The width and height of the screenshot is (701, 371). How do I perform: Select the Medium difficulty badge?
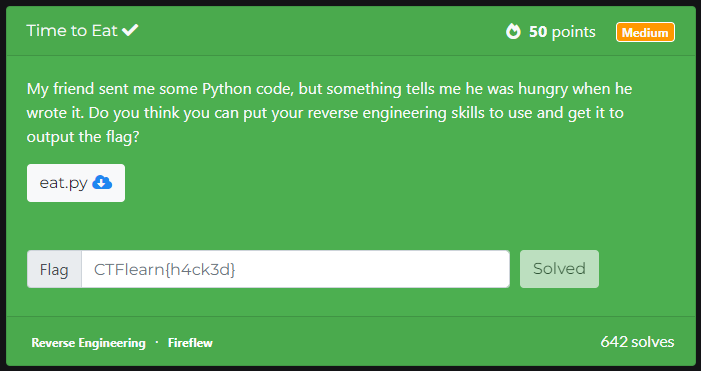tap(645, 32)
